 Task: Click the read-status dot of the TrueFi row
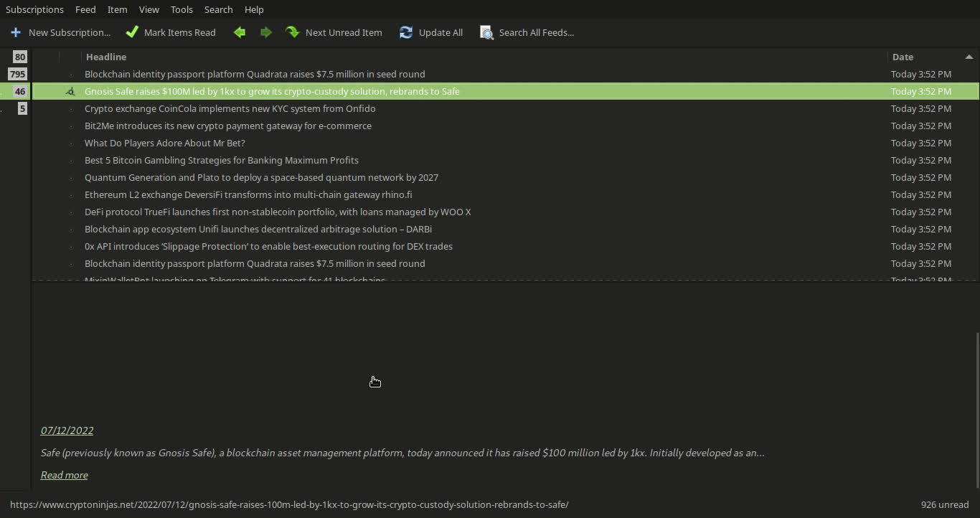tap(70, 212)
